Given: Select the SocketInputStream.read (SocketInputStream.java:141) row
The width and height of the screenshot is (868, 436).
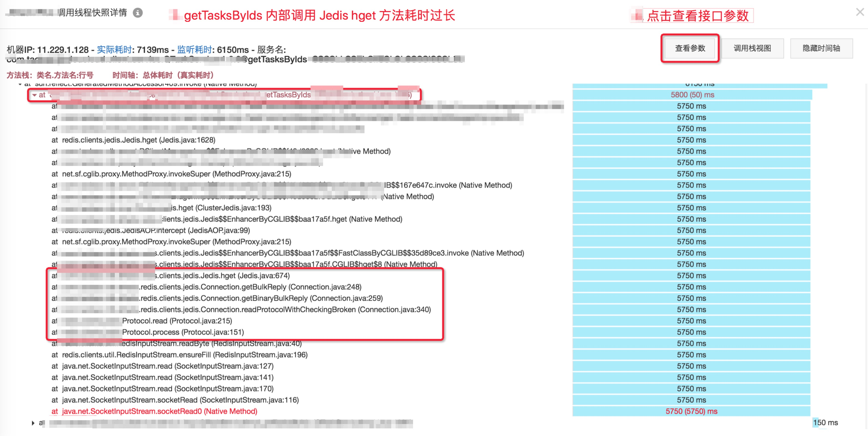Looking at the screenshot, I should (162, 377).
